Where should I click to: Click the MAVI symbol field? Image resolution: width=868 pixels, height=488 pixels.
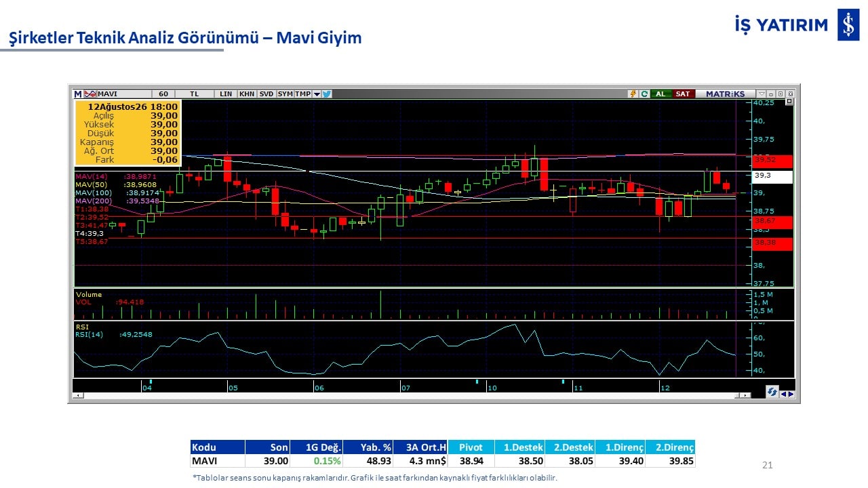[x=124, y=94]
